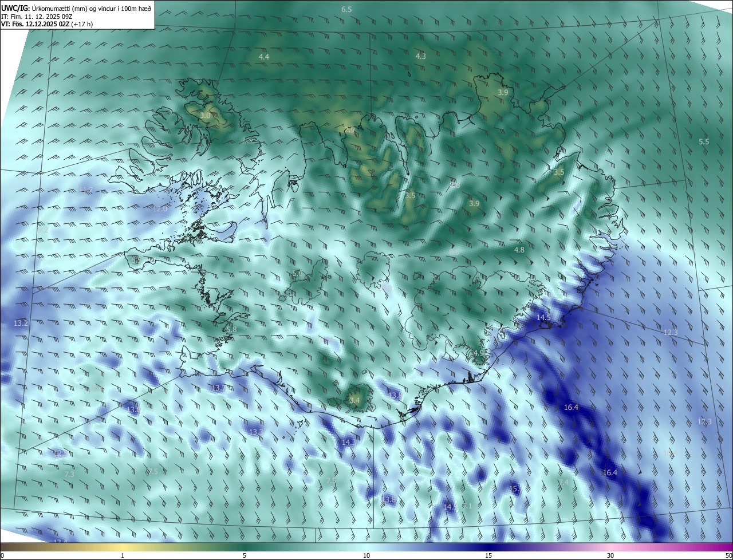Click the 4.3 value label on the map
This screenshot has width=733, height=560.
tap(421, 57)
